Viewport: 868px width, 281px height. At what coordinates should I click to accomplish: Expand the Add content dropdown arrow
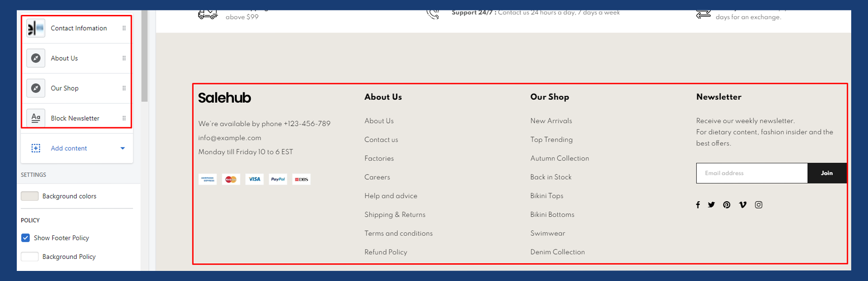(123, 148)
